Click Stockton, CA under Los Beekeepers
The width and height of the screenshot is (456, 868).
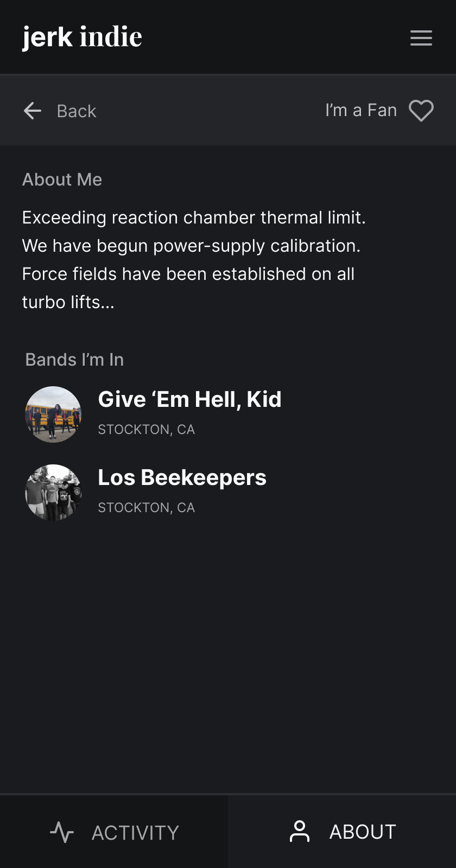coord(146,508)
